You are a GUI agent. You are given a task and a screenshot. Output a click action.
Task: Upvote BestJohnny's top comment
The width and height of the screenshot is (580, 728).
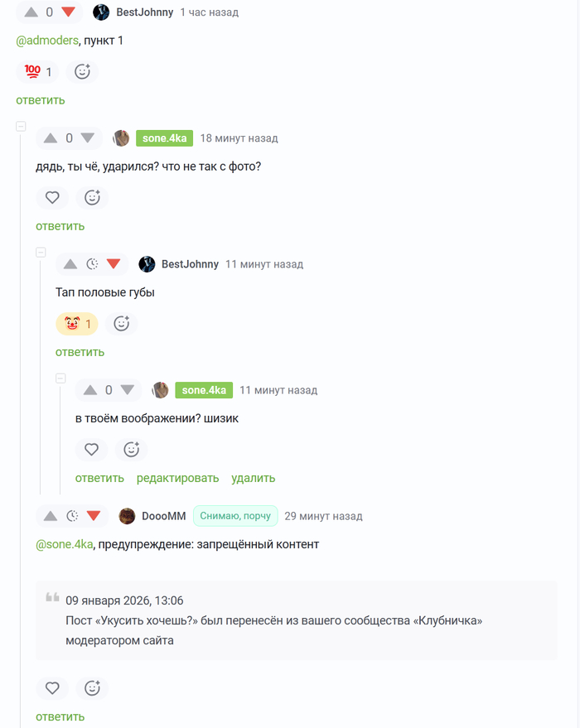pos(31,12)
